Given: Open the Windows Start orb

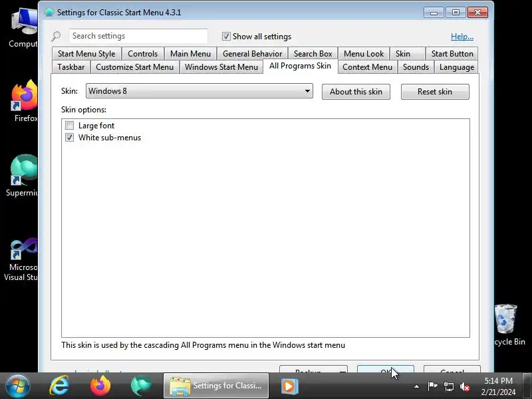Looking at the screenshot, I should [x=18, y=386].
